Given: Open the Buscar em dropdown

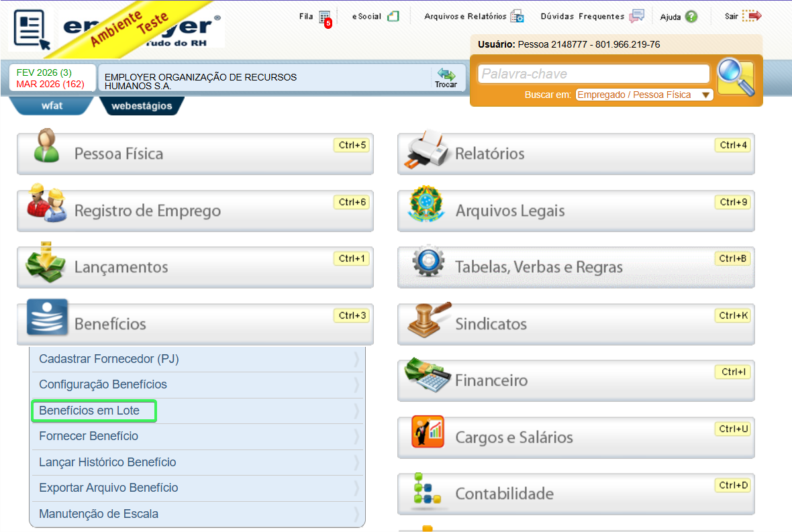Looking at the screenshot, I should coord(644,95).
